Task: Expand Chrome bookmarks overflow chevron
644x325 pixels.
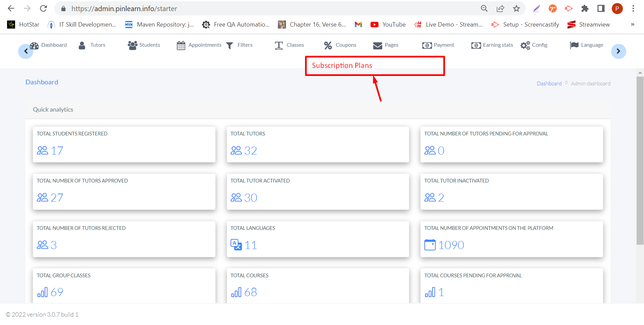Action: pos(633,25)
